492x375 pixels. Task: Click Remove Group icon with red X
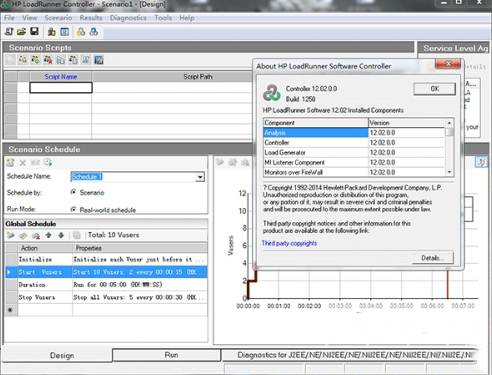[48, 60]
